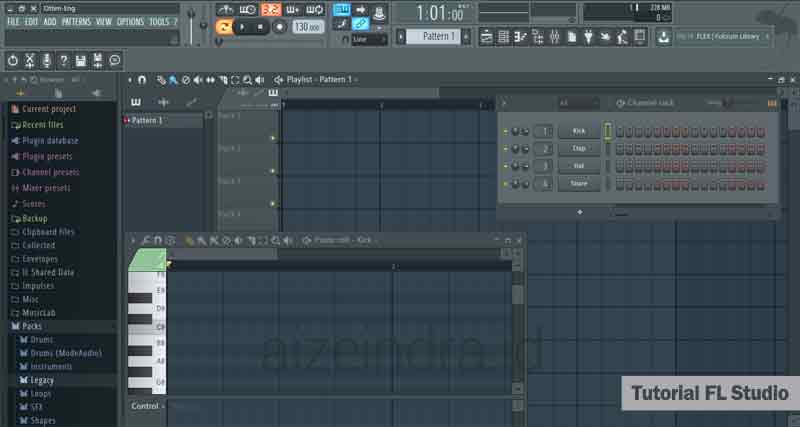Open the FILE menu
The image size is (800, 427).
pyautogui.click(x=13, y=21)
